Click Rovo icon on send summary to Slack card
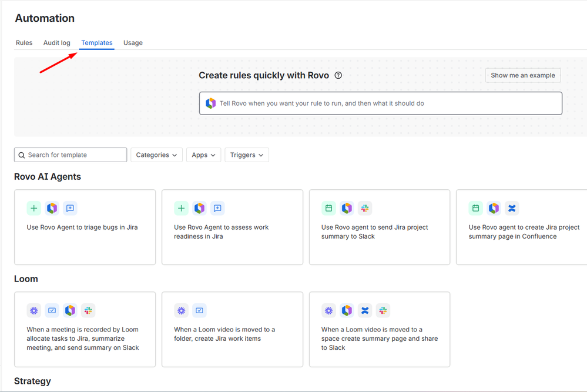Screen dimensions: 587x392 pyautogui.click(x=347, y=208)
